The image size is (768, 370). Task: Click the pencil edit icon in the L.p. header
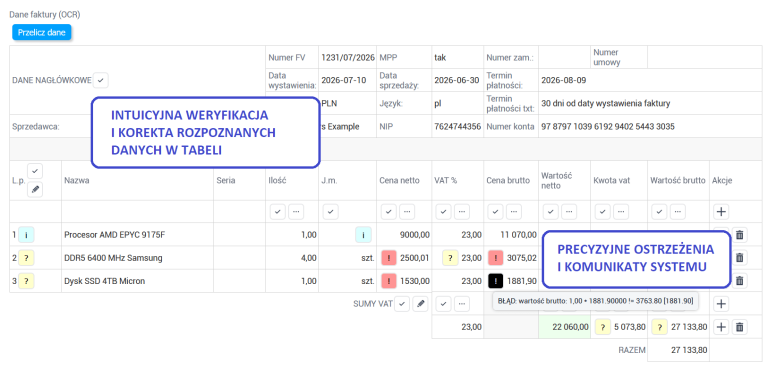tap(35, 189)
